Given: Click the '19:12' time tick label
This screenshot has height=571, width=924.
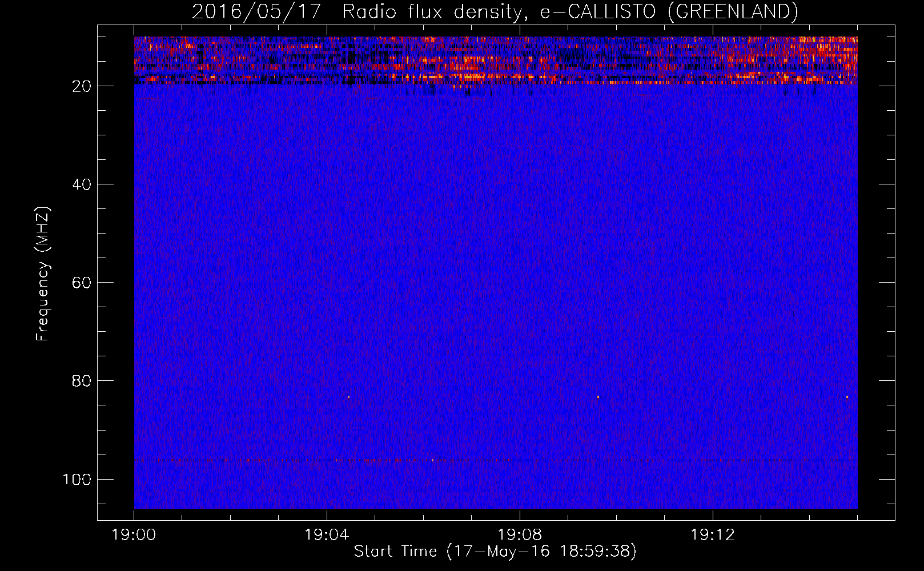Looking at the screenshot, I should click(713, 535).
